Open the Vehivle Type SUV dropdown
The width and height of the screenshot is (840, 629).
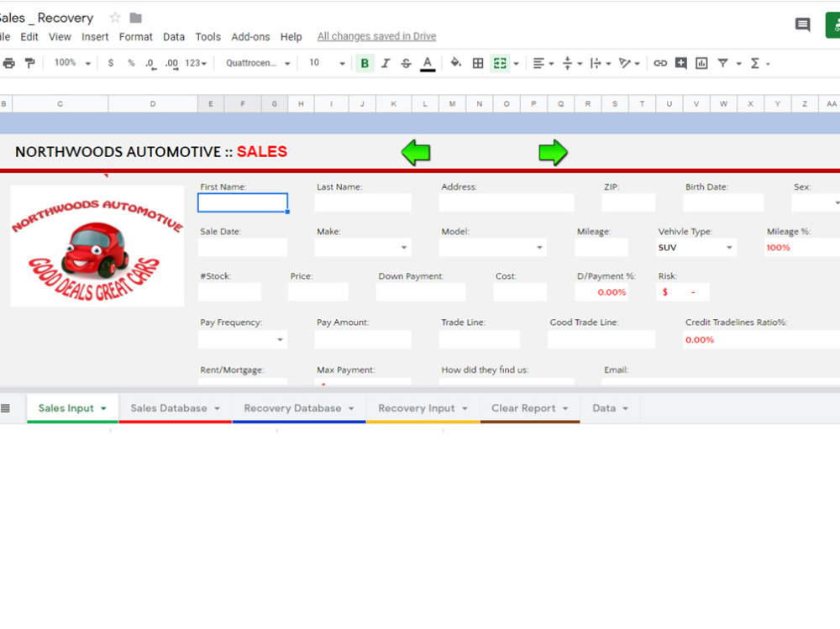click(x=729, y=248)
